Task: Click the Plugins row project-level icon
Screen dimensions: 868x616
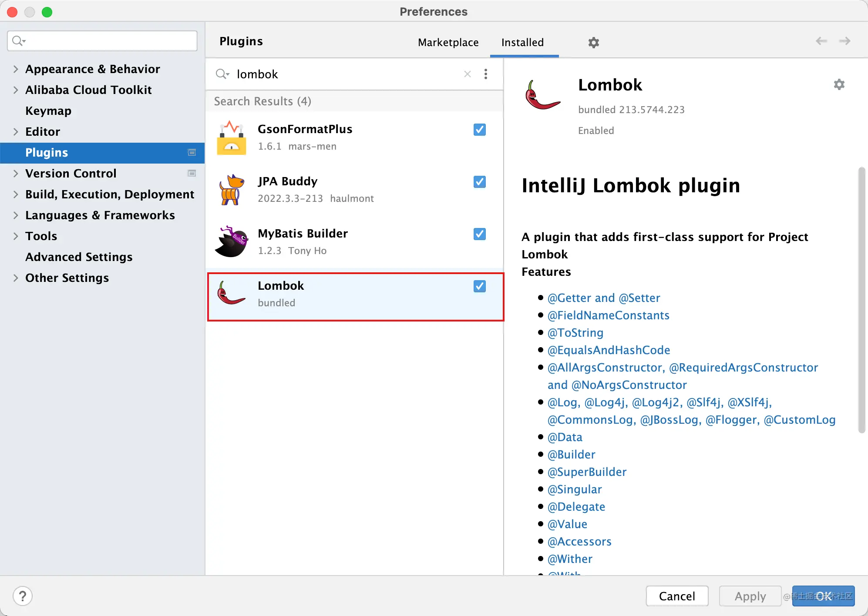Action: (x=192, y=152)
